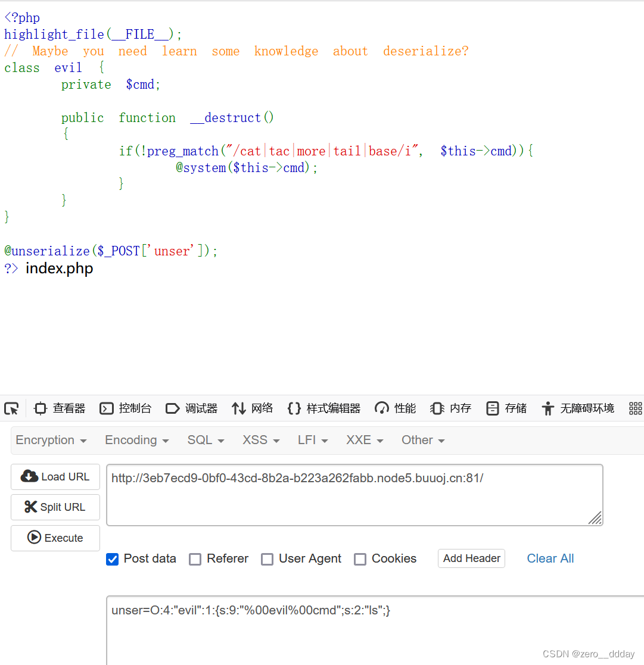This screenshot has width=644, height=665.
Task: Enable the User Agent checkbox
Action: pyautogui.click(x=267, y=559)
